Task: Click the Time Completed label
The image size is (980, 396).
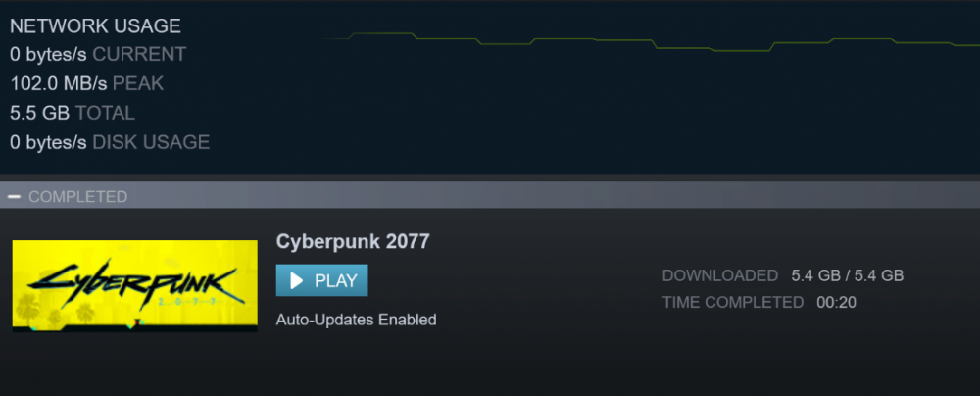Action: tap(733, 303)
